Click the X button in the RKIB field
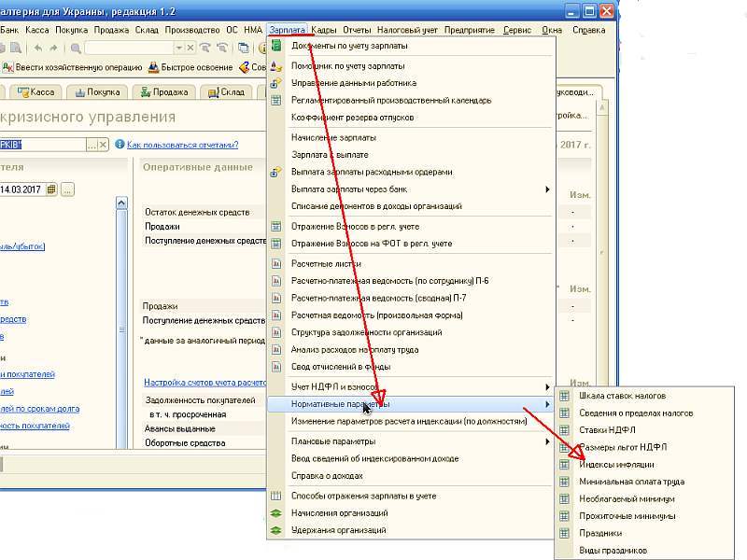The width and height of the screenshot is (747, 560). (104, 145)
